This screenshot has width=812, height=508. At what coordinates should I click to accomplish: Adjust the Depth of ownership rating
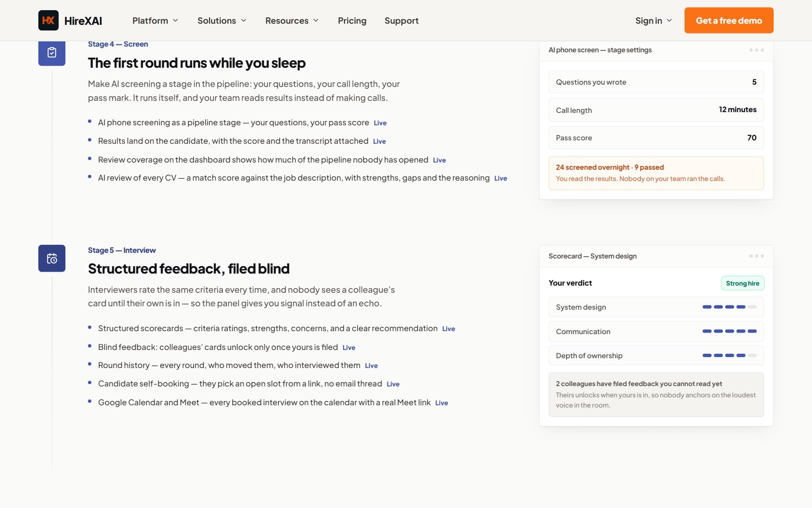[x=729, y=355]
